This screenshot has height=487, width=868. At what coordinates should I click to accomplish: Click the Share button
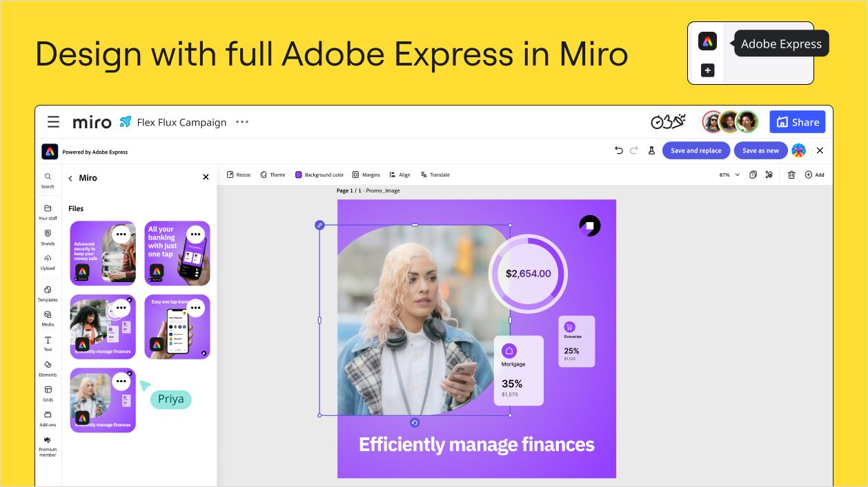(x=798, y=122)
